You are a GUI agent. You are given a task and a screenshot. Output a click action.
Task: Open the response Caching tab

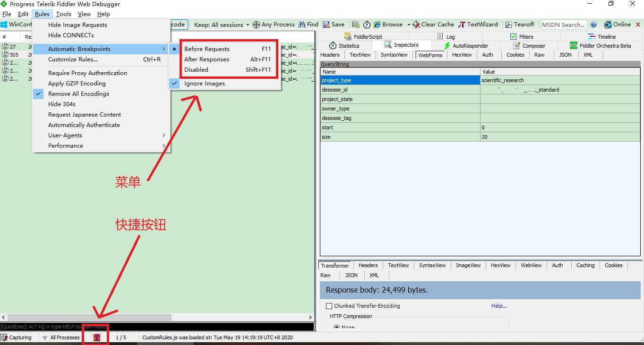585,265
